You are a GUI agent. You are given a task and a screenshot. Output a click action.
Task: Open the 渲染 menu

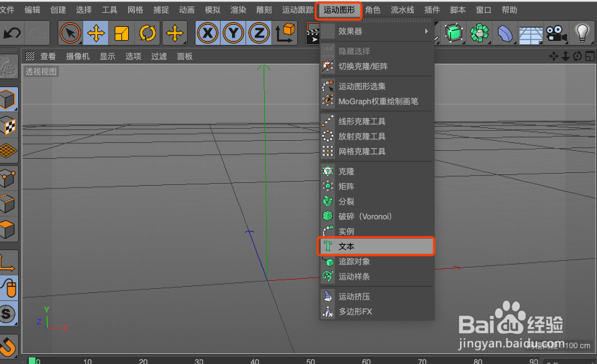pyautogui.click(x=238, y=10)
